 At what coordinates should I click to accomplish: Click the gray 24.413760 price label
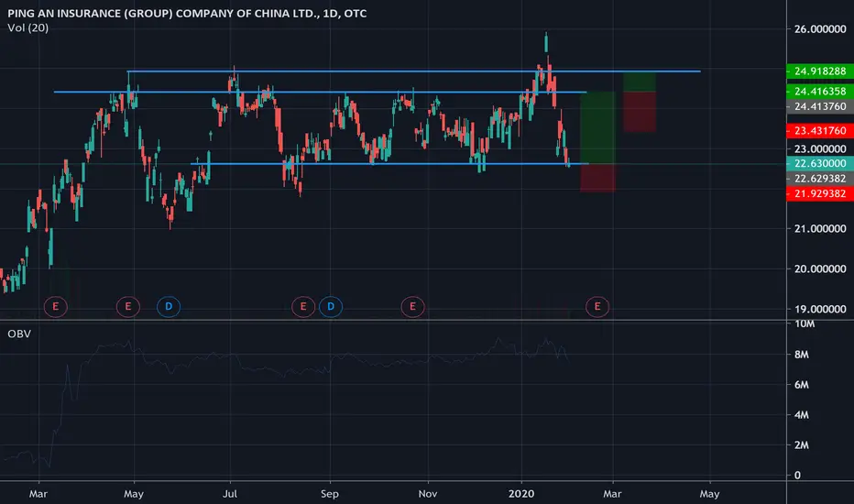pos(820,106)
